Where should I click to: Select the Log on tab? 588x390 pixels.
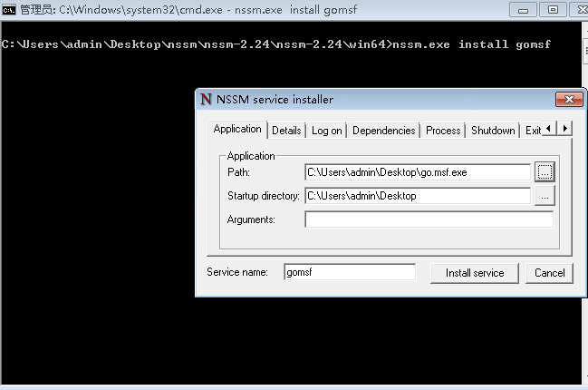coord(327,131)
